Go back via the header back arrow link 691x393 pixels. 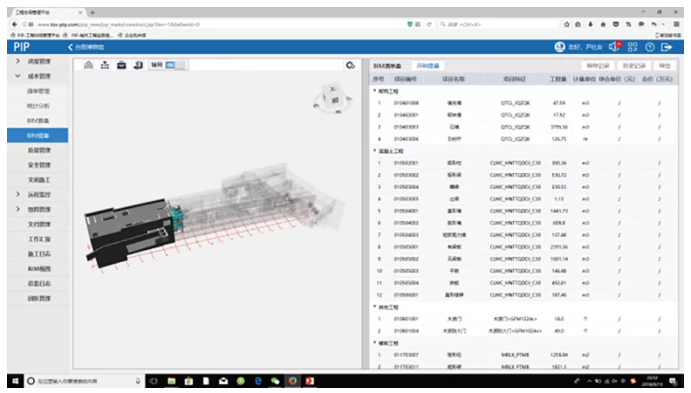86,47
